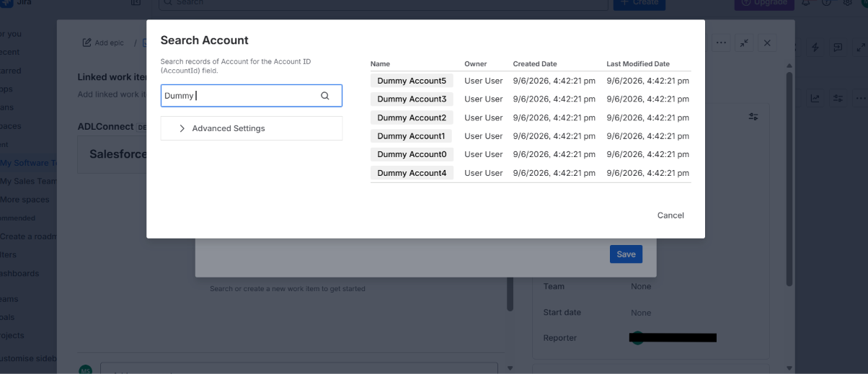Click the Dummy search input field
The image size is (868, 374).
pos(252,96)
